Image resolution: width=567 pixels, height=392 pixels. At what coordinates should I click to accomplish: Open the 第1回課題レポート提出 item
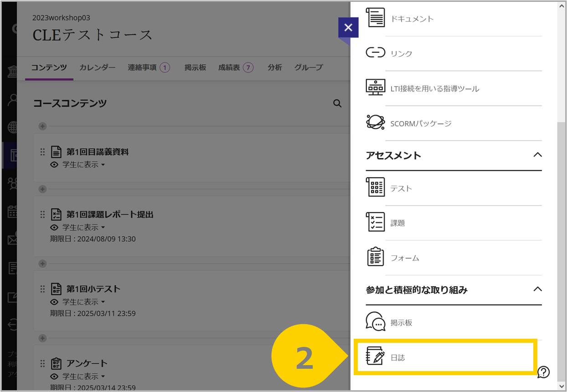(110, 214)
